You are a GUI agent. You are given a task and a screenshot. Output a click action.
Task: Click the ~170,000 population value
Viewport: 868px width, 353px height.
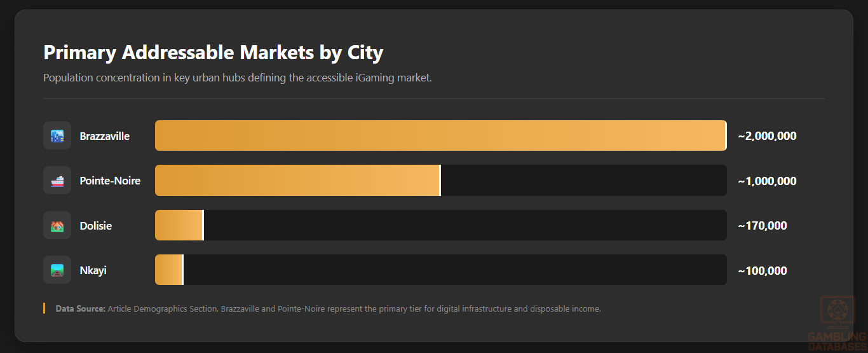click(763, 226)
